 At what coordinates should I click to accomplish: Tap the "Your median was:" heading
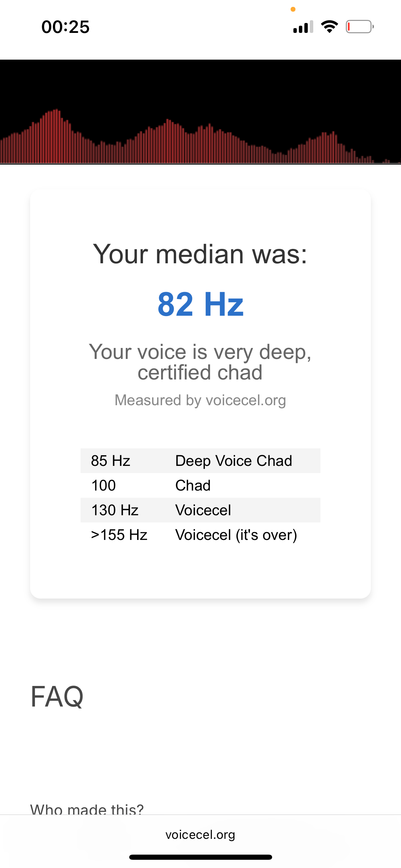tap(200, 254)
